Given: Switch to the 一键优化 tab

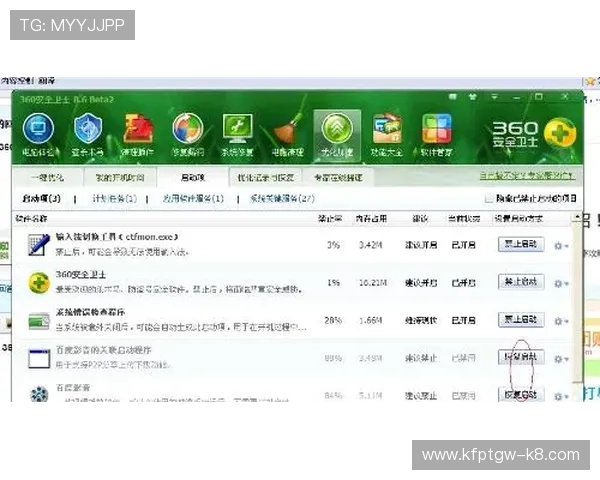Looking at the screenshot, I should 47,178.
